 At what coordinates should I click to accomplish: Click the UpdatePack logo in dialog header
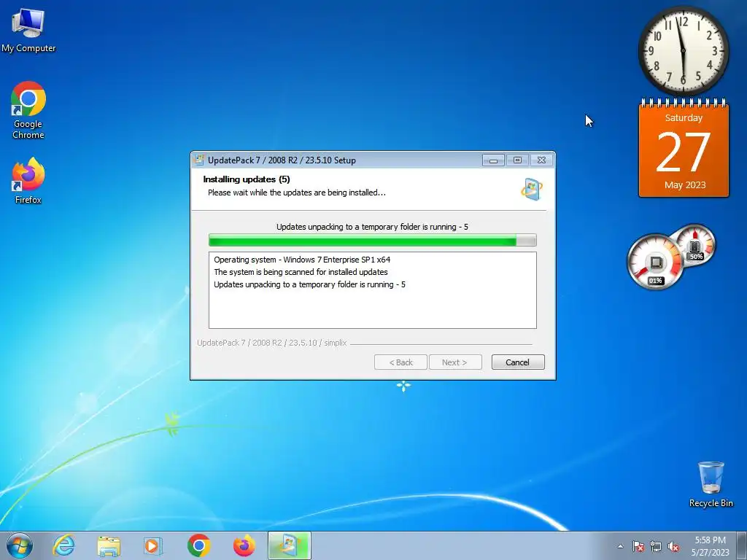click(x=532, y=189)
